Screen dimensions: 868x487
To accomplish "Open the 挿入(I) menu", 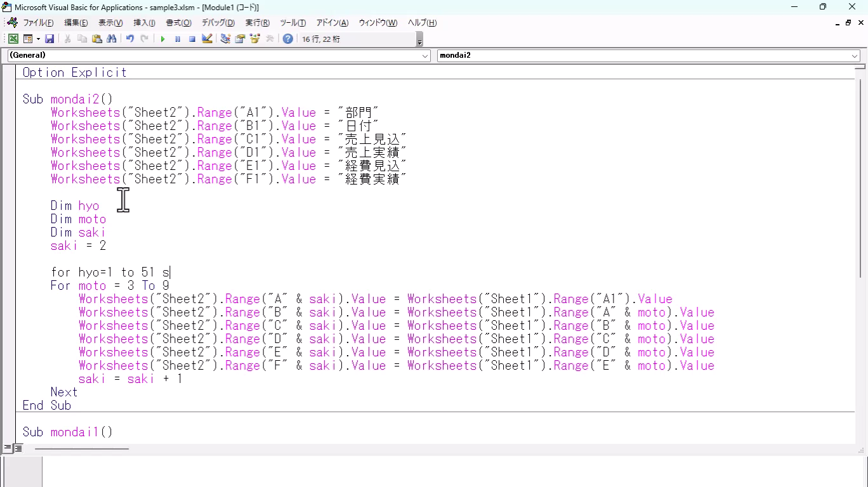I will pos(144,23).
